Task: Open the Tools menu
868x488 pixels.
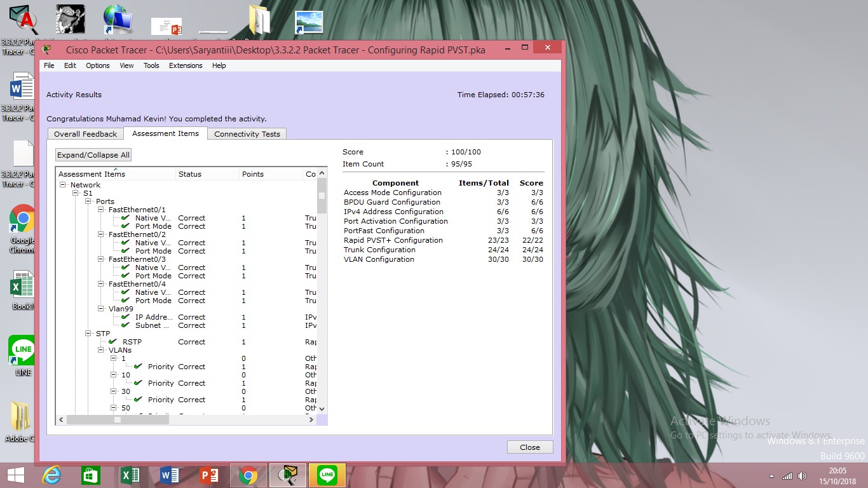Action: click(x=151, y=65)
